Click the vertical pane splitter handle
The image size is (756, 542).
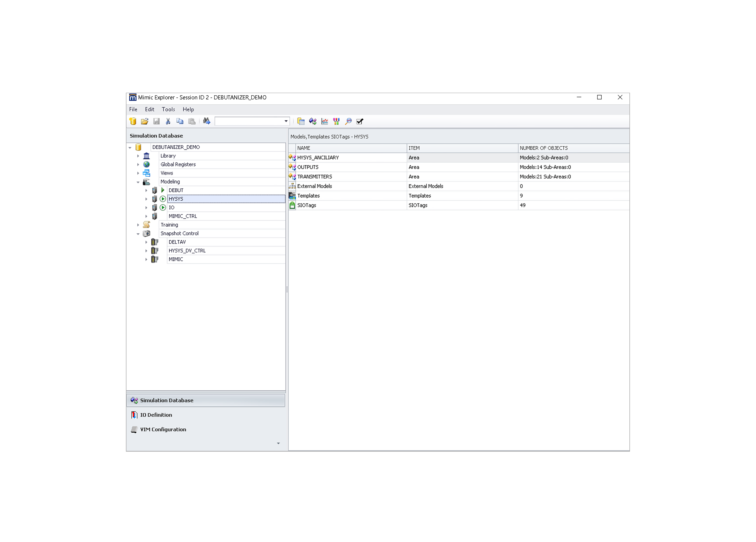tap(287, 290)
